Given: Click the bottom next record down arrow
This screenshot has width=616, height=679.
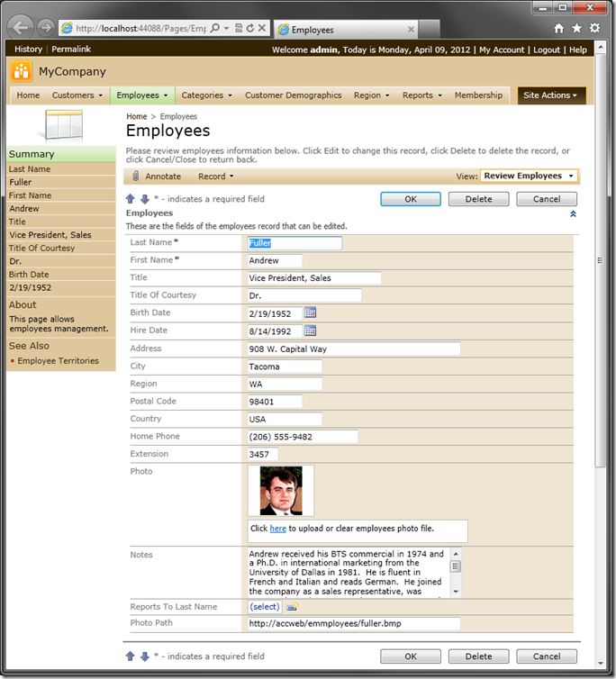Looking at the screenshot, I should tap(145, 656).
